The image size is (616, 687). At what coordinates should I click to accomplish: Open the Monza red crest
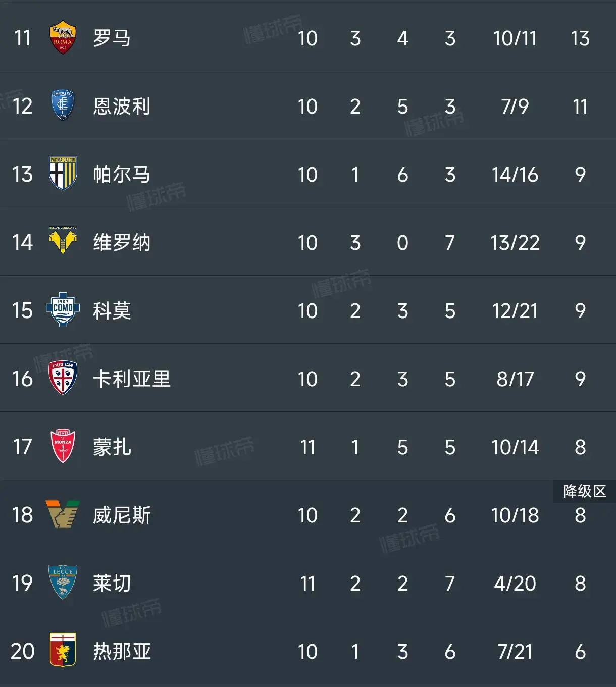tap(63, 446)
